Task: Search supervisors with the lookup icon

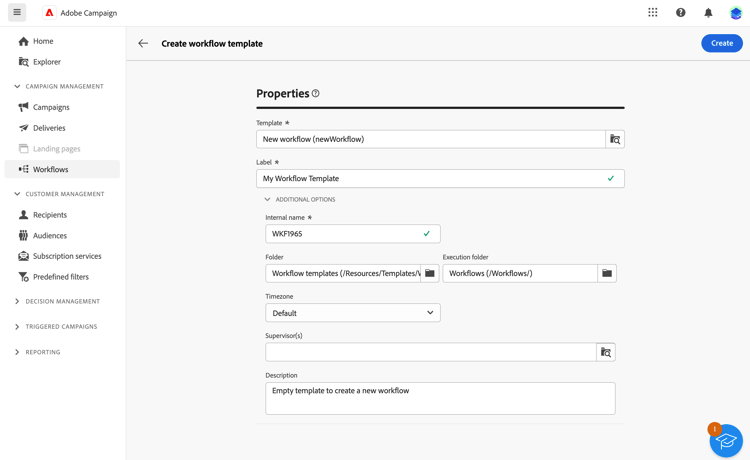Action: click(x=606, y=352)
